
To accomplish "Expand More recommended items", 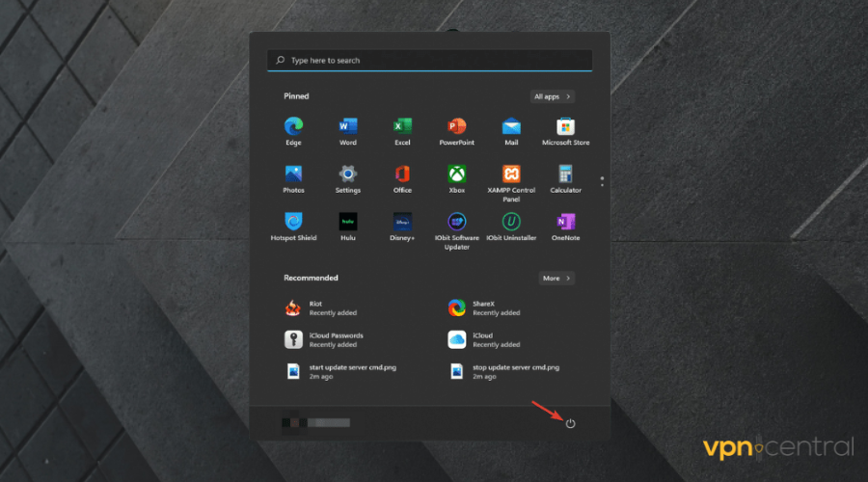I will (x=556, y=278).
